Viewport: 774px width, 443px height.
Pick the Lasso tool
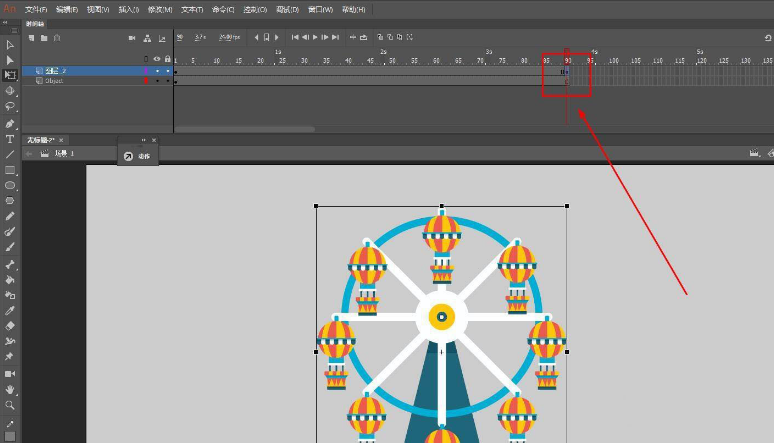[x=10, y=106]
